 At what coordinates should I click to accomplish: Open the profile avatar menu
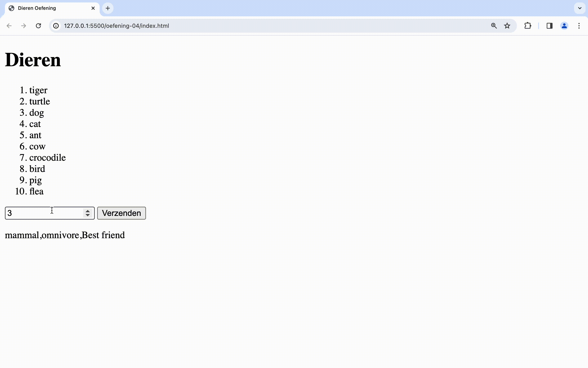(564, 26)
